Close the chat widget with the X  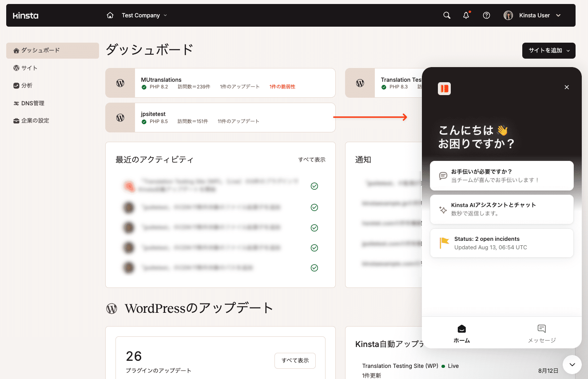tap(567, 87)
